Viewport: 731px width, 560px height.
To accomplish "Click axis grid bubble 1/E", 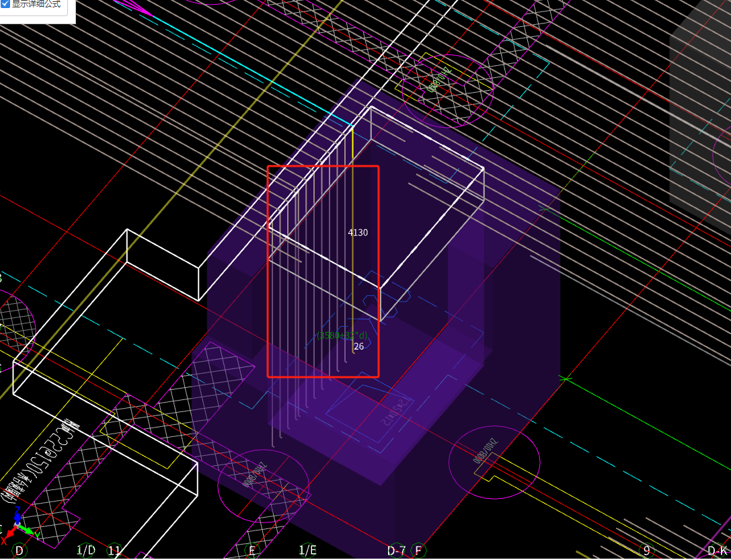I will [308, 551].
